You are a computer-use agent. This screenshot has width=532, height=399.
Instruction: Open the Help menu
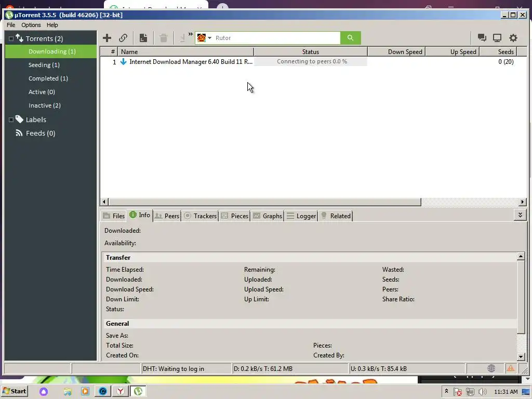[x=52, y=25]
